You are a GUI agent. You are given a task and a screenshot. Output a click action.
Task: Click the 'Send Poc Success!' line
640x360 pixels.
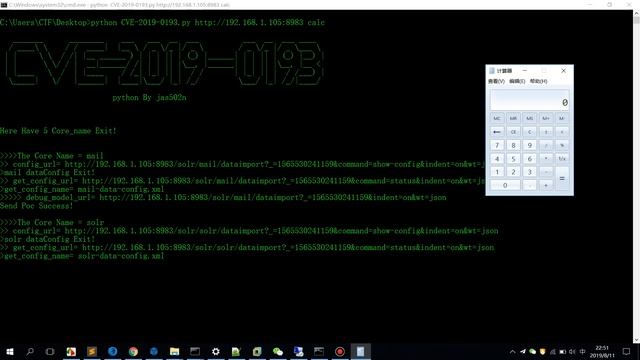coord(36,206)
